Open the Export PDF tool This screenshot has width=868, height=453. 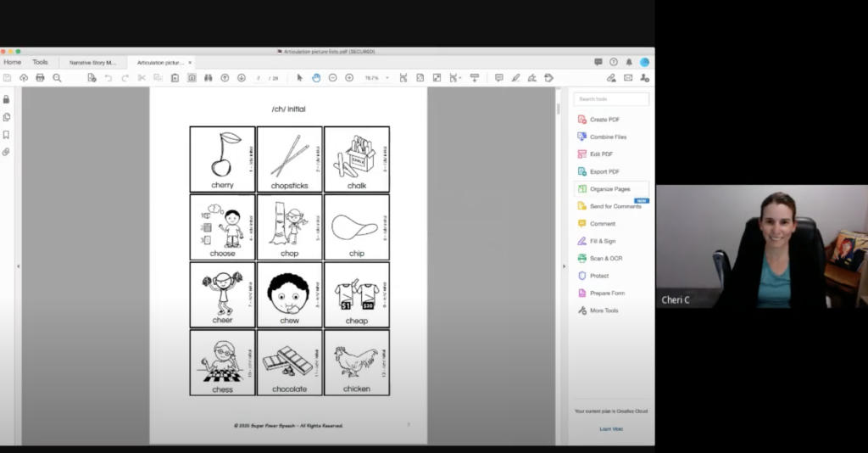[x=598, y=171]
